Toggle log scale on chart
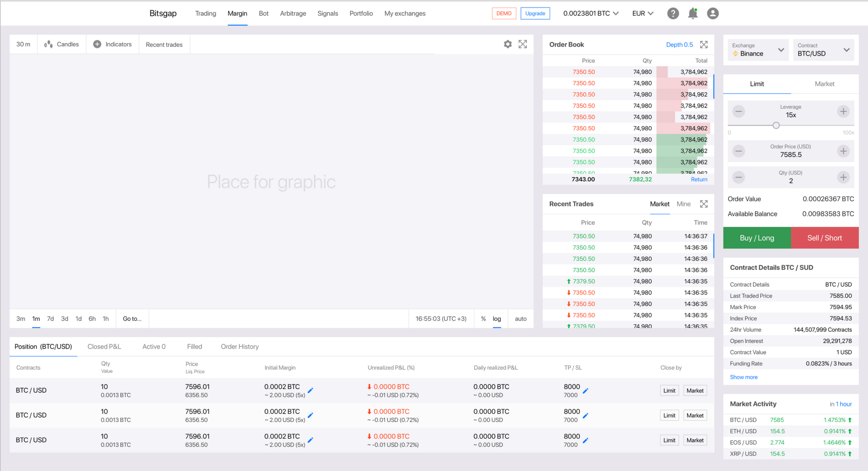The width and height of the screenshot is (868, 471). (x=497, y=319)
